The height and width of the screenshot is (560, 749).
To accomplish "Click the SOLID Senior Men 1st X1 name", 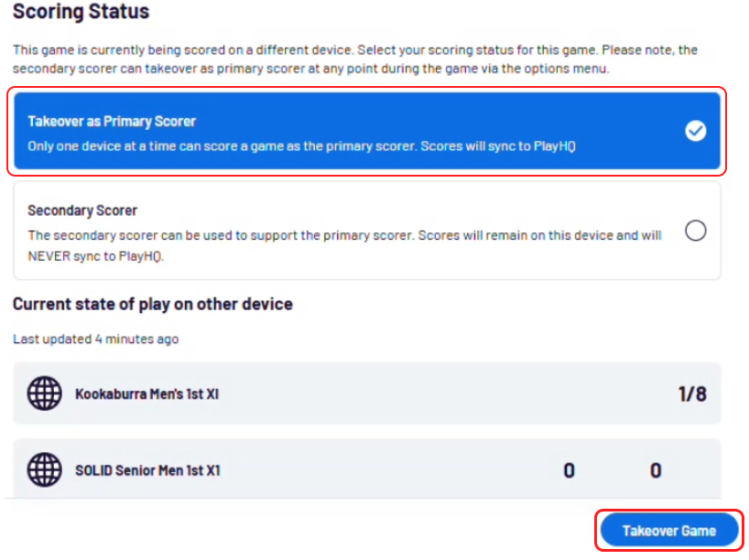I will (x=147, y=470).
